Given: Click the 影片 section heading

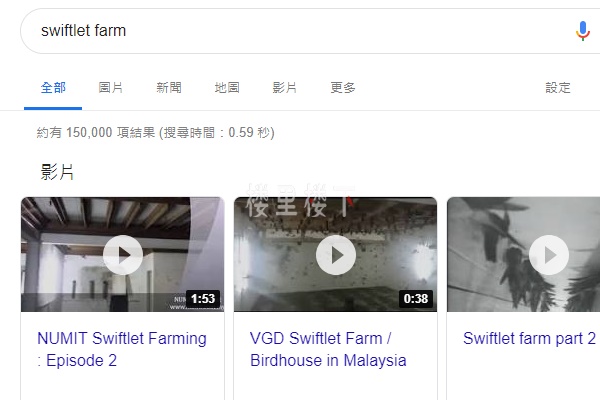Looking at the screenshot, I should pyautogui.click(x=57, y=172).
